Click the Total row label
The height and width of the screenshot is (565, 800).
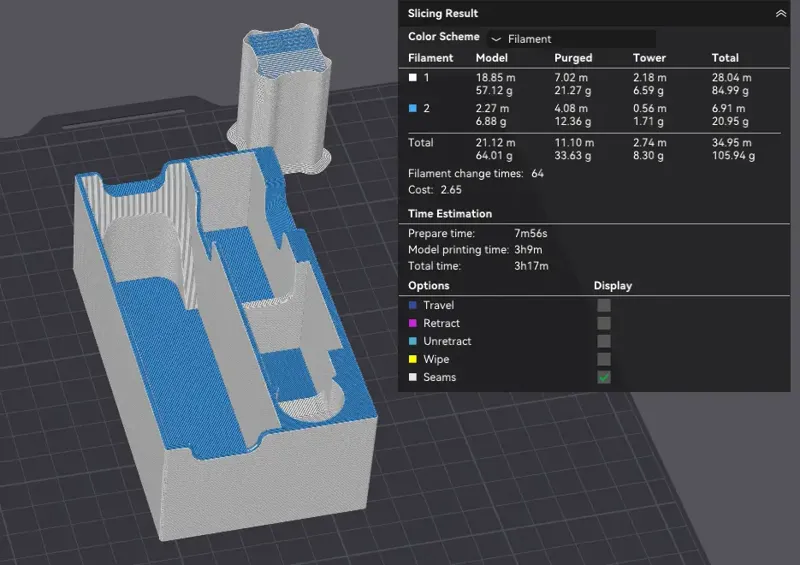coord(420,142)
